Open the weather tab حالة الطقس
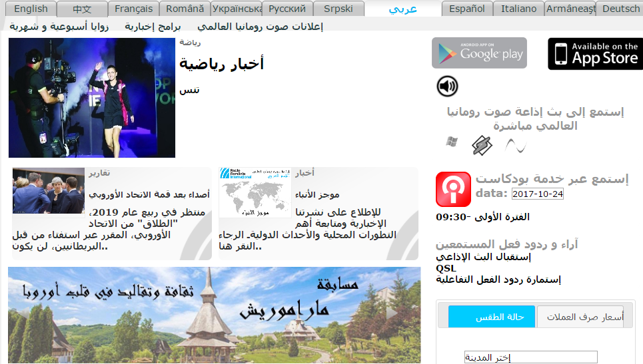Image resolution: width=643 pixels, height=364 pixels. (492, 317)
